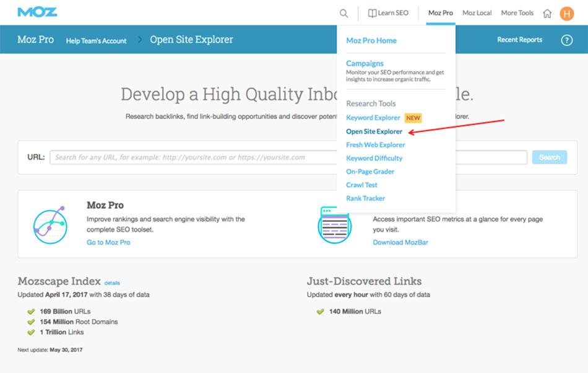Choose Keyword Difficulty from dropdown
The width and height of the screenshot is (588, 373).
point(374,159)
